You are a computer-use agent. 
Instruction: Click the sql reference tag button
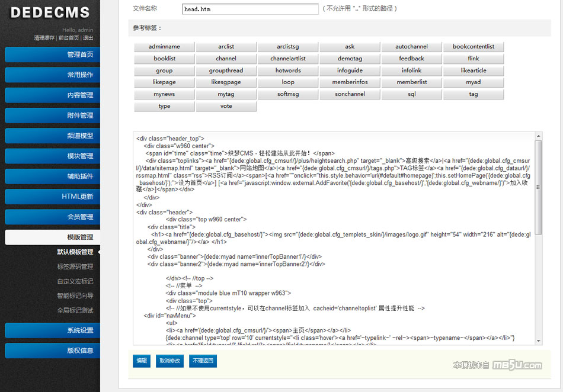tap(411, 94)
